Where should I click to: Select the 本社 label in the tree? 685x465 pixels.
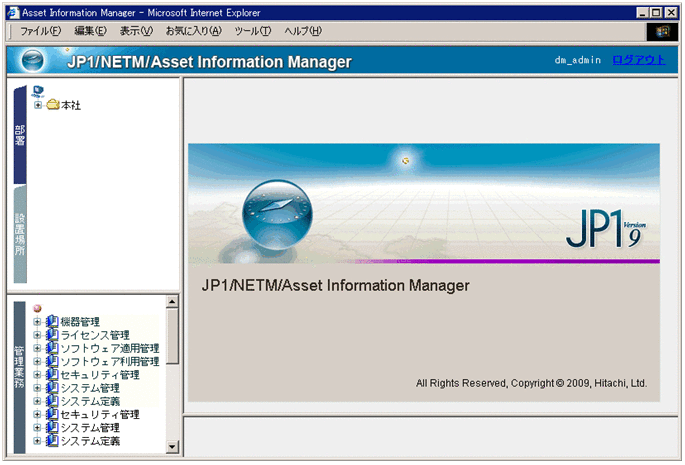tap(71, 105)
